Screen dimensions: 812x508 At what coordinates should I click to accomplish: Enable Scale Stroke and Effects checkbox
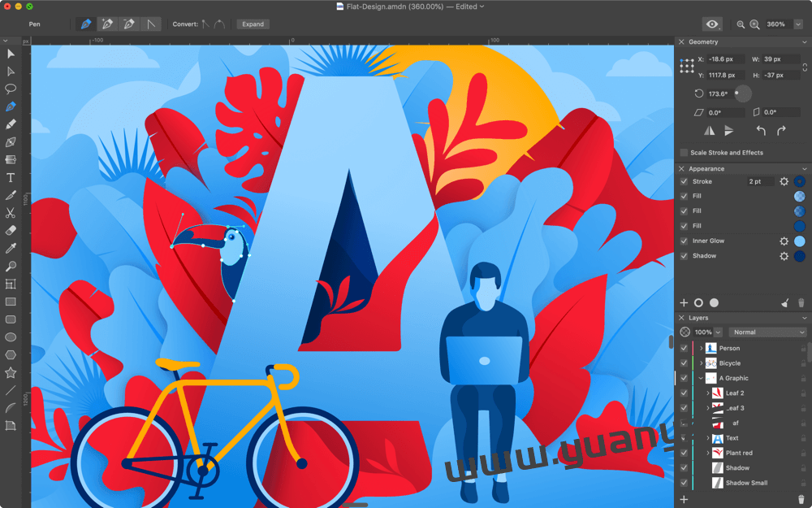(x=684, y=153)
